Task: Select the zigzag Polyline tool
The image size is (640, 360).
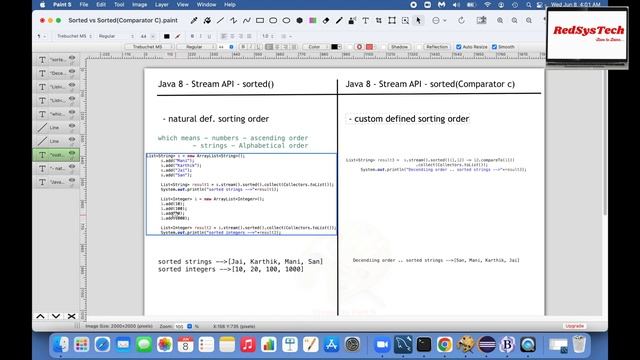Action: (233, 20)
